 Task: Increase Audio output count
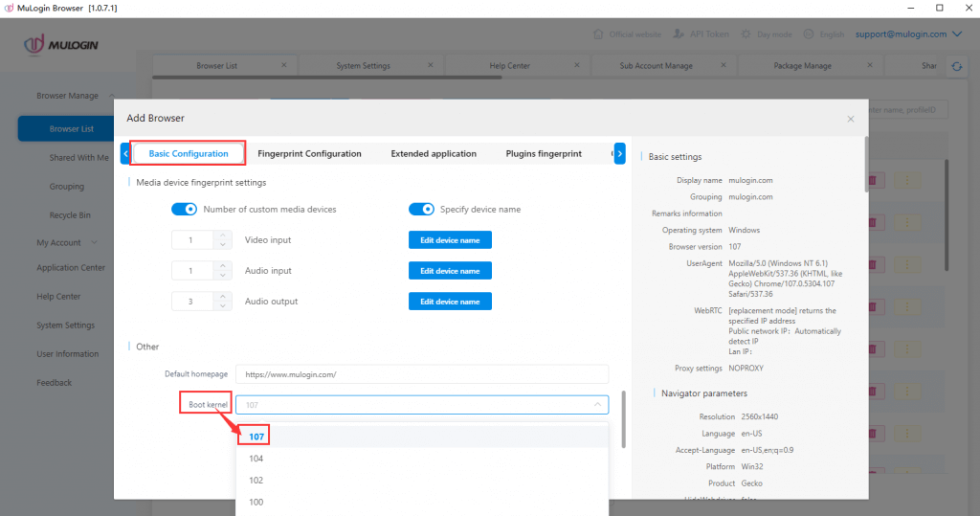(x=222, y=297)
